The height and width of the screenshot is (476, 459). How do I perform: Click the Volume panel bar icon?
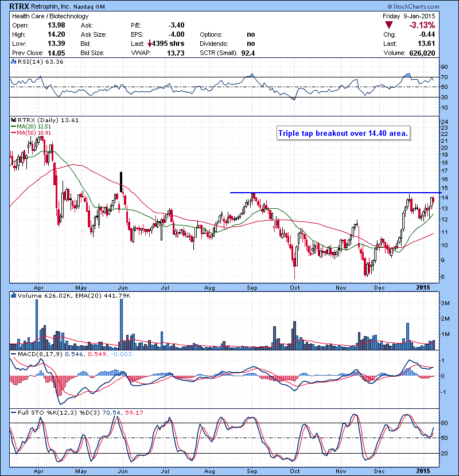click(x=13, y=295)
